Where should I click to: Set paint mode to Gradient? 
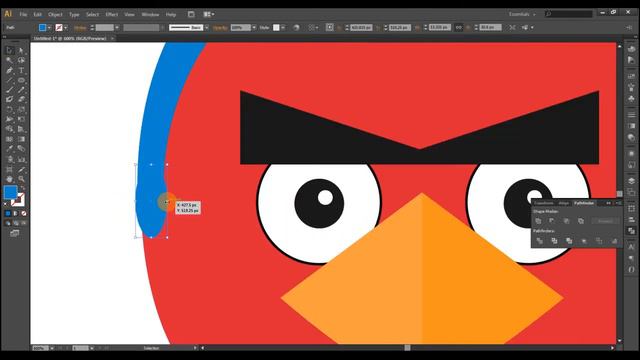(16, 213)
